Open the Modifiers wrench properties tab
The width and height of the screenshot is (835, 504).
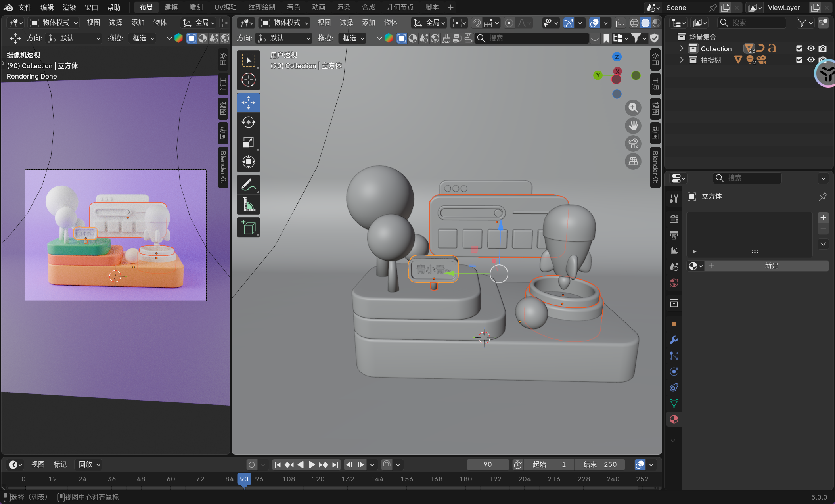tap(674, 340)
